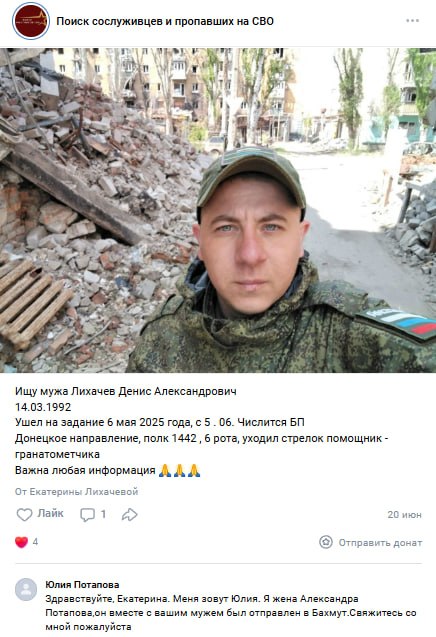
Task: Like the post via Лайк label
Action: 50,514
